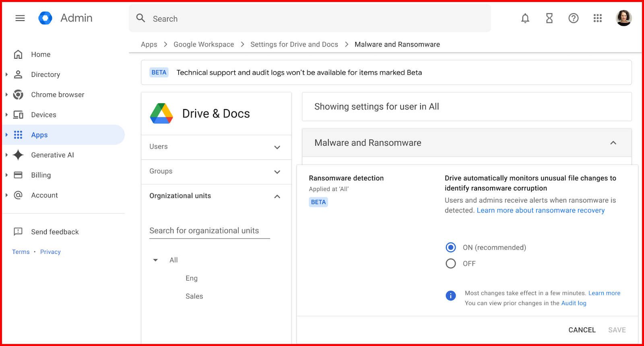Select the Sales organizational unit
This screenshot has width=644, height=346.
point(194,296)
